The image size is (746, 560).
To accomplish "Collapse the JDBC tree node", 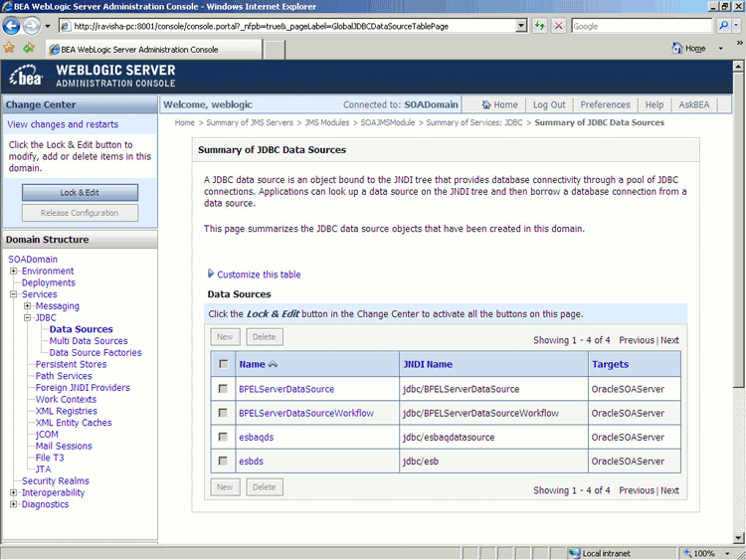I will tap(27, 317).
